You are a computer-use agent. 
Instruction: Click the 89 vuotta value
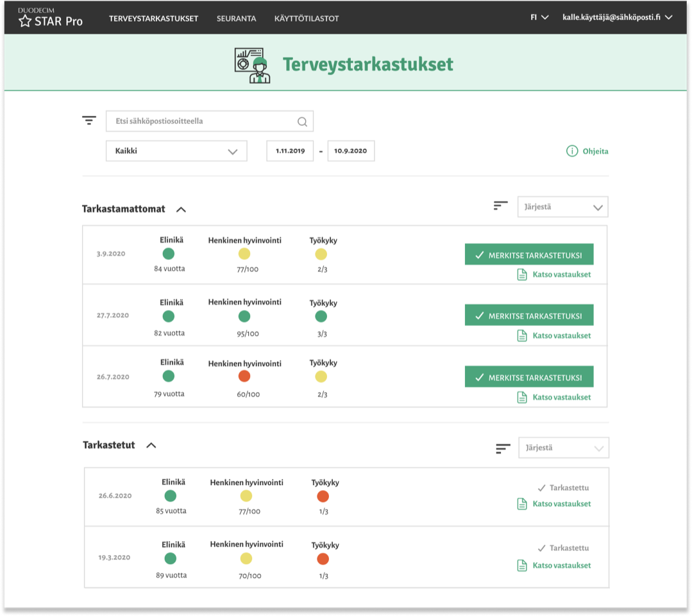pyautogui.click(x=171, y=576)
